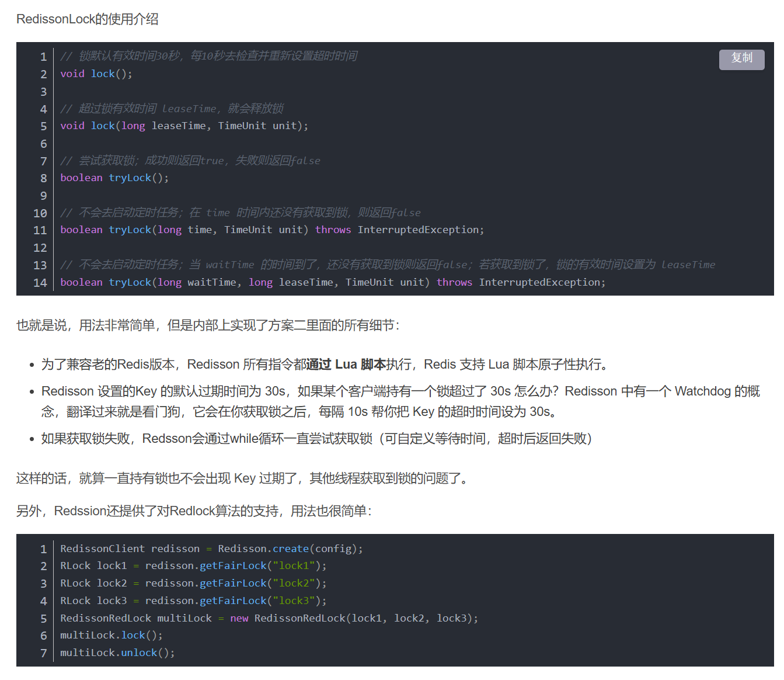Click line new RedissonRedLock(lock1, lock2, lock3)
The width and height of the screenshot is (784, 680).
[269, 618]
